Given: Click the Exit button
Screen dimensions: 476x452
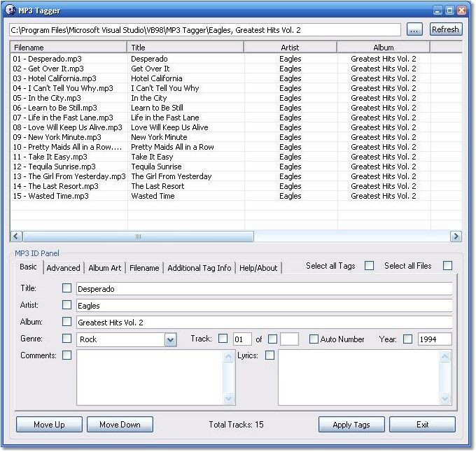Looking at the screenshot, I should (x=423, y=425).
